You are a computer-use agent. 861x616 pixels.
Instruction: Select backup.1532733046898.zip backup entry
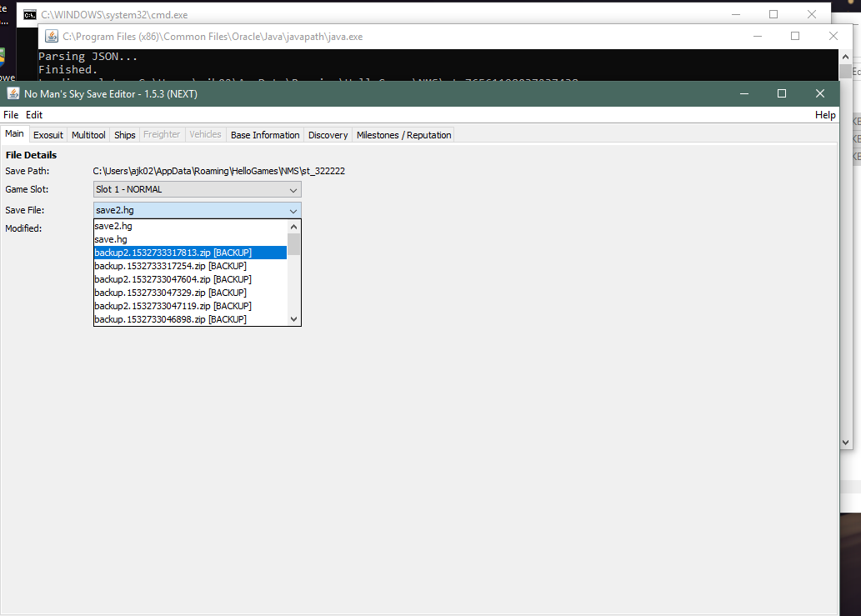coord(190,319)
